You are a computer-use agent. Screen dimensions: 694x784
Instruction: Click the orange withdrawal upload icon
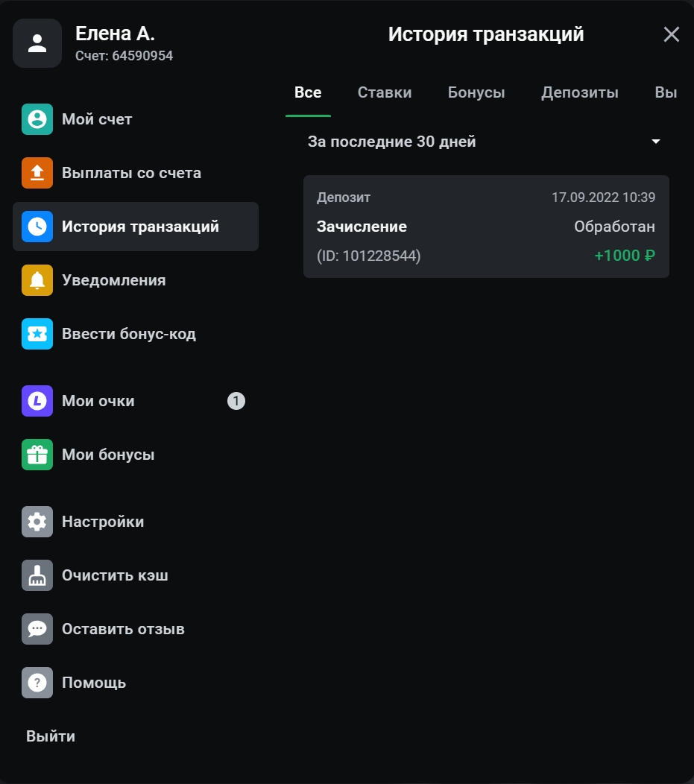click(x=37, y=173)
